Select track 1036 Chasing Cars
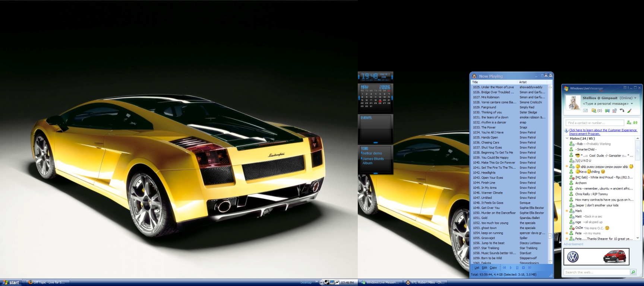This screenshot has width=644, height=286. pyautogui.click(x=509, y=143)
